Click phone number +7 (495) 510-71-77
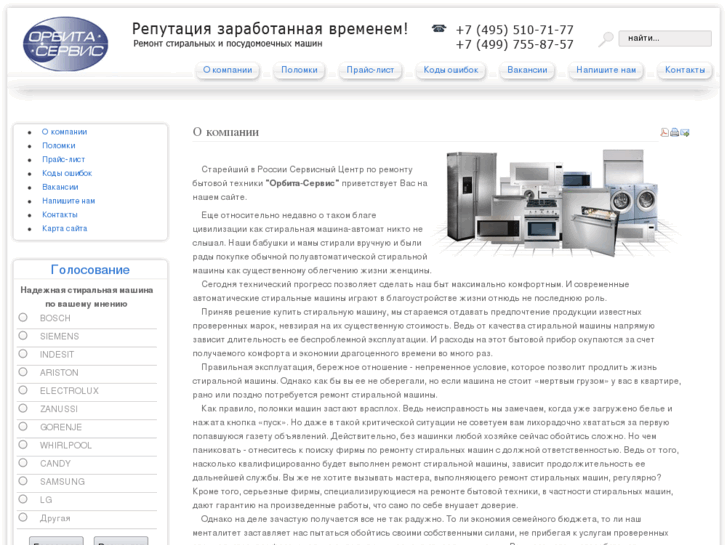Screen dimensions: 727x545 tap(515, 30)
